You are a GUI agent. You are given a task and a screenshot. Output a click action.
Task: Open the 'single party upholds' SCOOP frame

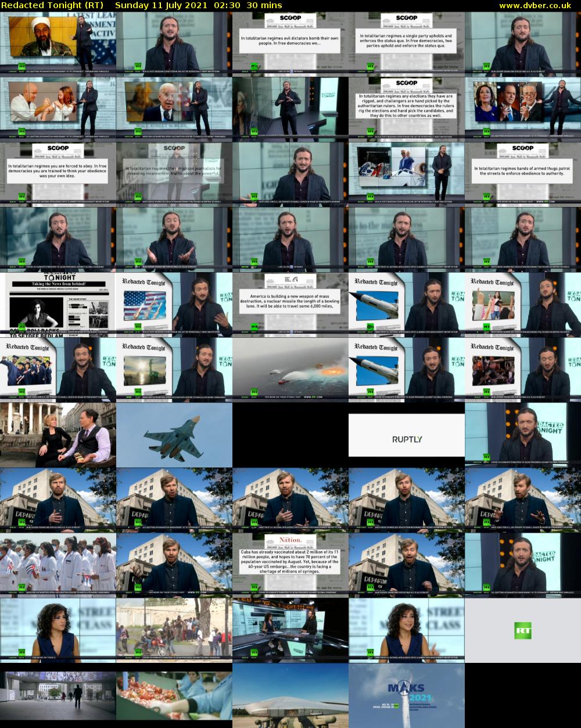click(407, 44)
